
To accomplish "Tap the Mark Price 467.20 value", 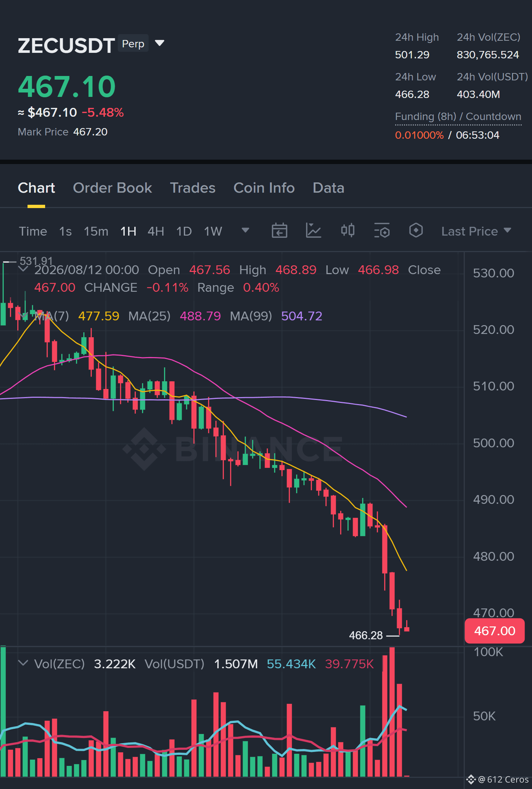I will pyautogui.click(x=90, y=132).
